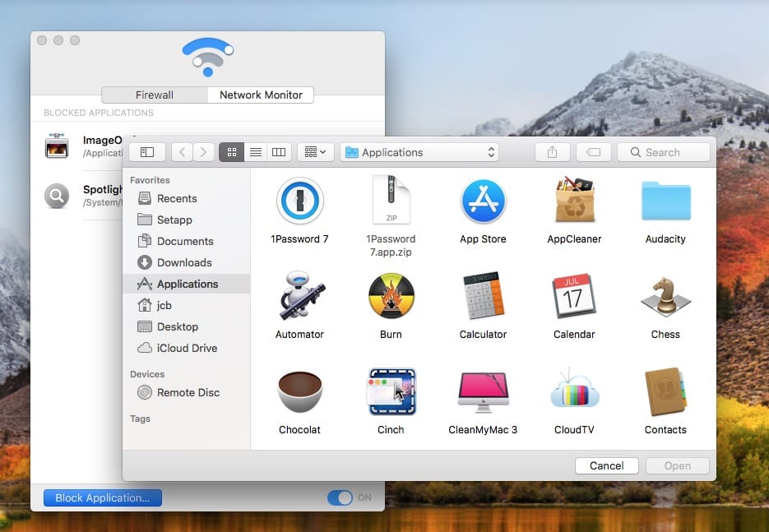This screenshot has width=769, height=532.
Task: Click the Documents page icon in the sidebar
Action: 145,241
